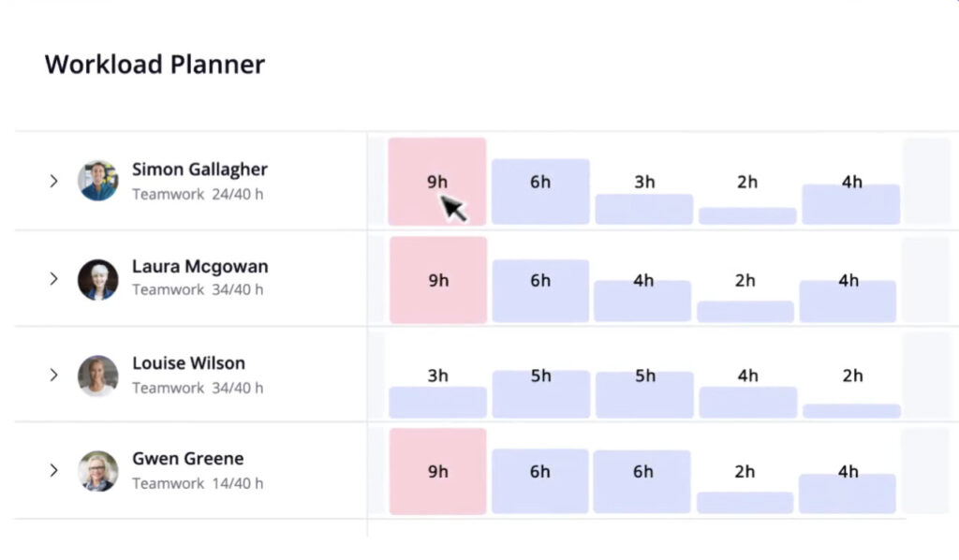Click Gwen Greene's second 6h block
959x560 pixels.
pyautogui.click(x=642, y=481)
